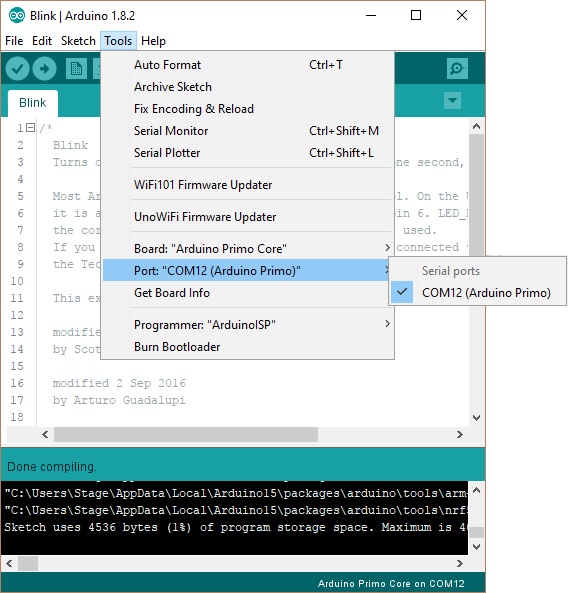
Task: Open the Help menu
Action: [x=153, y=41]
